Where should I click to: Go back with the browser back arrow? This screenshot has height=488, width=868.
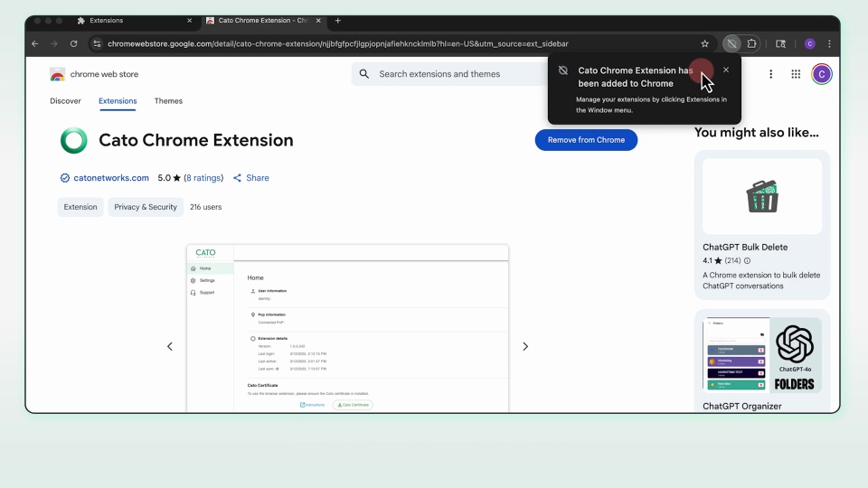(35, 43)
